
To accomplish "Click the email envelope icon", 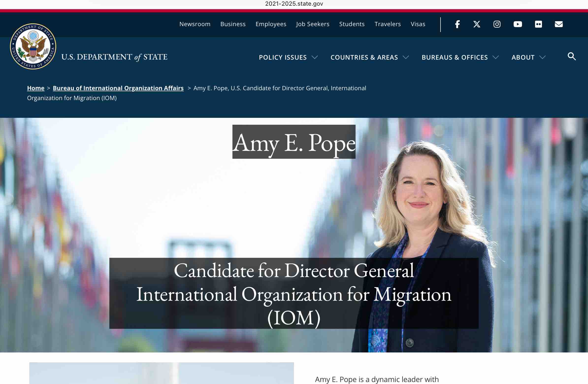I will (559, 24).
